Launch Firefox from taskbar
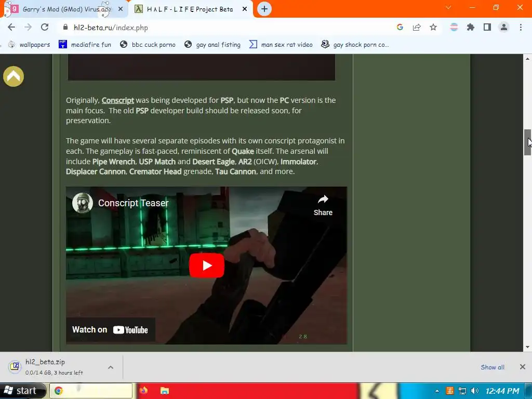532x399 pixels. (x=143, y=391)
